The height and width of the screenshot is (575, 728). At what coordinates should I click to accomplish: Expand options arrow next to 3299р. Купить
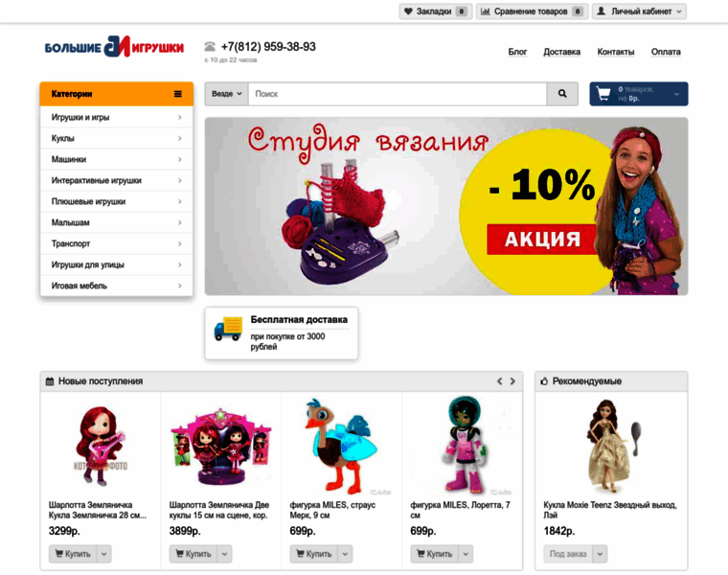pos(104,554)
